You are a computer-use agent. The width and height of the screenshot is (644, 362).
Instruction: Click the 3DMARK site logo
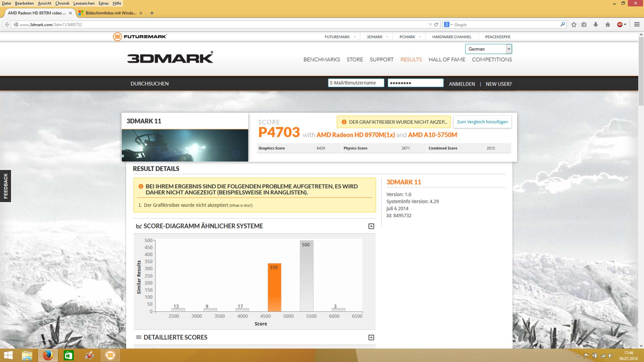coord(170,58)
